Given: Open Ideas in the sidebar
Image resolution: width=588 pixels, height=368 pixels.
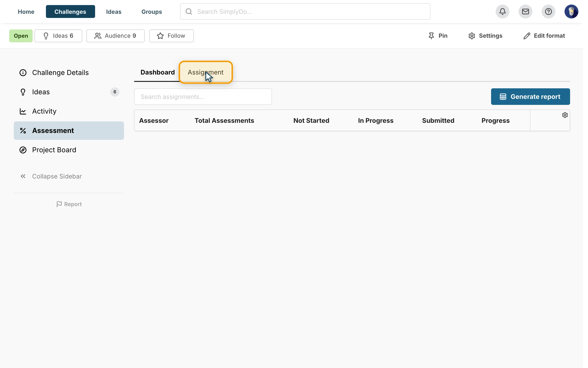Looking at the screenshot, I should coord(69,92).
